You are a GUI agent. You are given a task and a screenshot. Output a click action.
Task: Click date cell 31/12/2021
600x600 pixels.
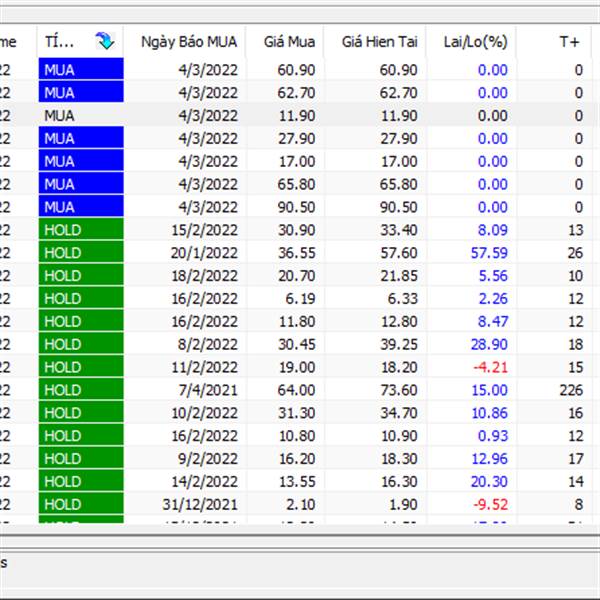point(200,505)
